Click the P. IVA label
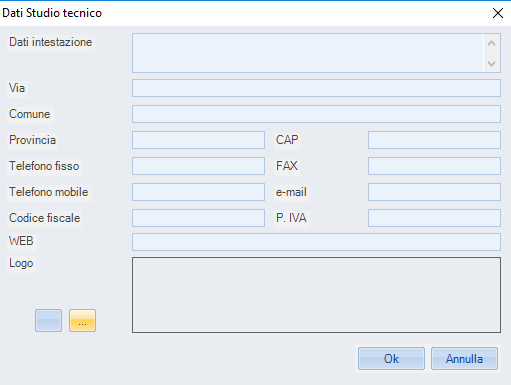This screenshot has width=511, height=385. click(x=291, y=218)
